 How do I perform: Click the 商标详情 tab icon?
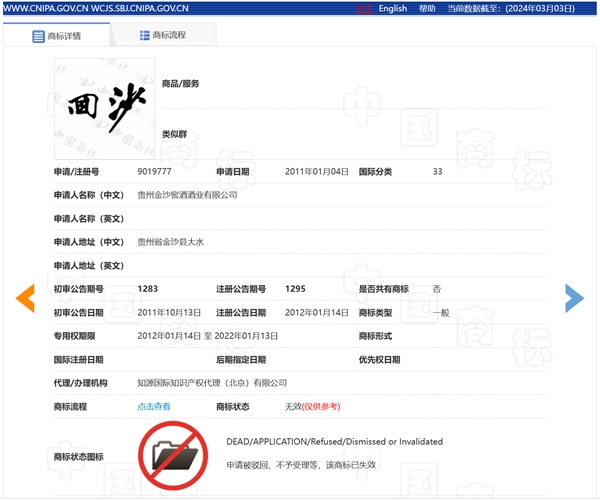click(x=39, y=36)
